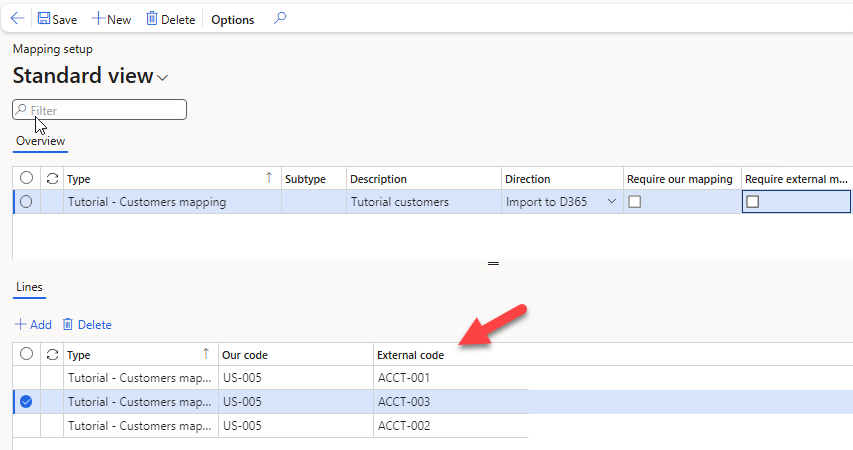Click the horizontal splitter handle between grids

click(493, 263)
